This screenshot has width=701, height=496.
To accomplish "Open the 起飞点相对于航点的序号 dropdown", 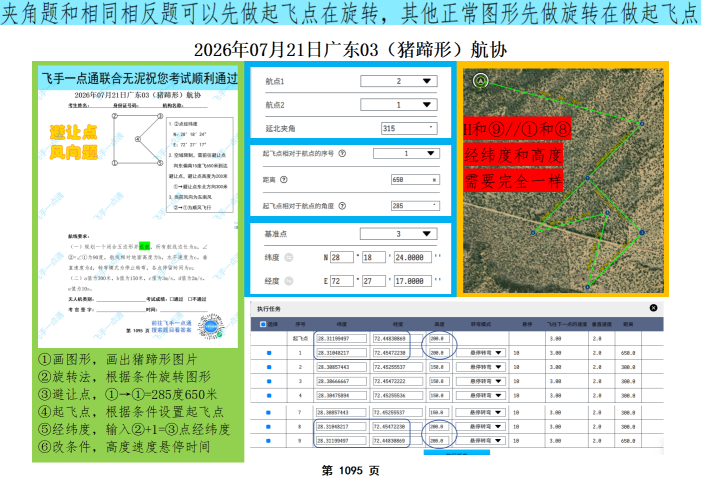I will [x=406, y=153].
